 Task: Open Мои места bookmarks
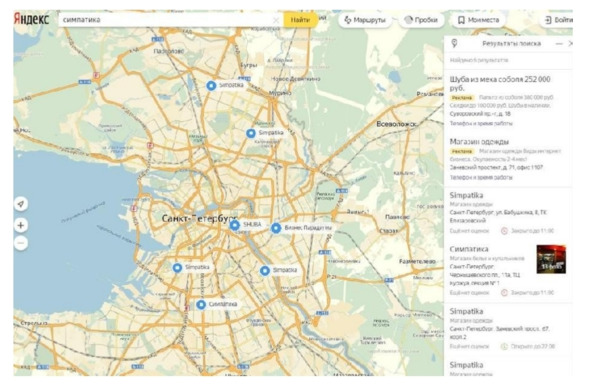pyautogui.click(x=478, y=20)
